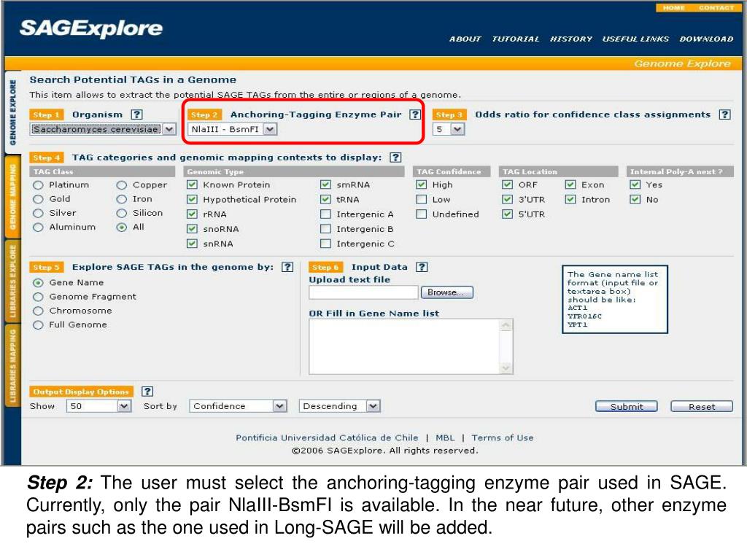The height and width of the screenshot is (560, 747).
Task: Toggle Intron location checkbox
Action: (570, 200)
